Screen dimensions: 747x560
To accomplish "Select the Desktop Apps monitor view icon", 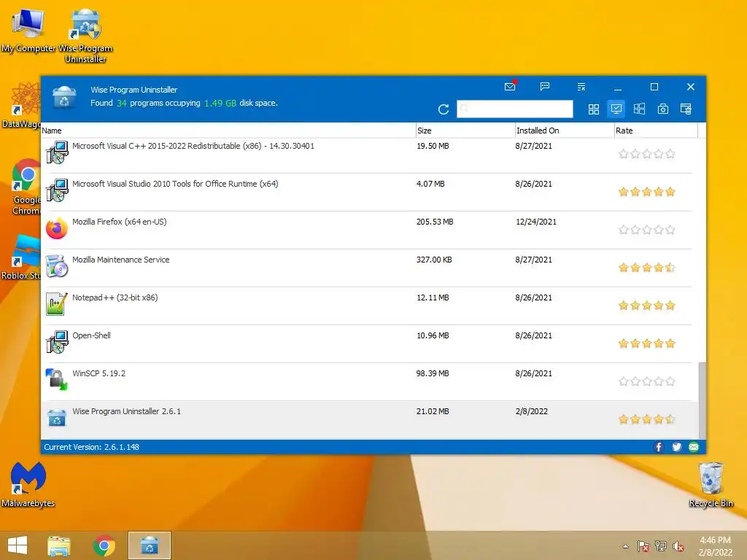I will tap(616, 109).
